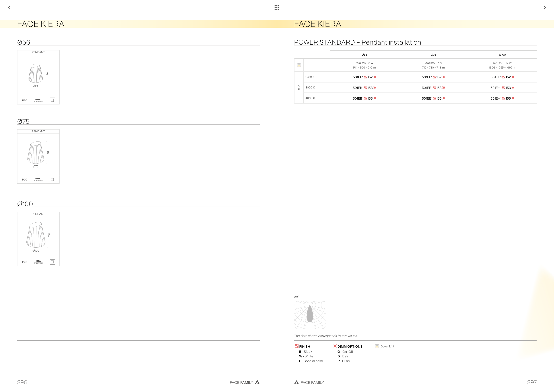Click the next page arrow
The image size is (554, 392).
545,8
